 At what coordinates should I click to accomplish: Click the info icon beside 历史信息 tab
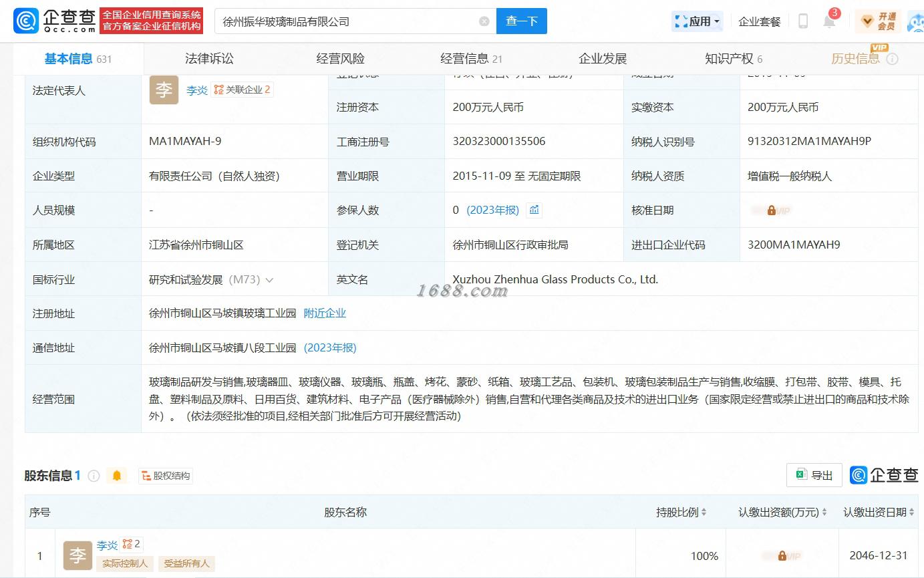[x=892, y=59]
